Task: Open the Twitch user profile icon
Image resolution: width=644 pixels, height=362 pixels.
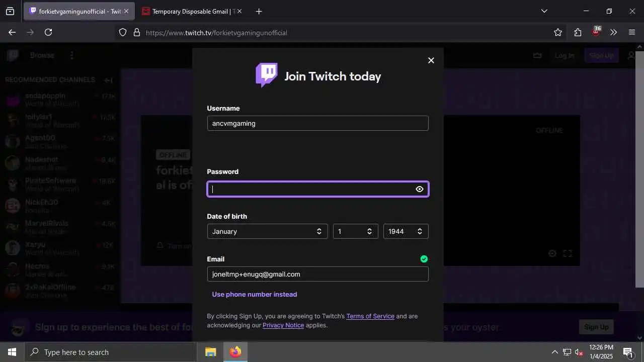Action: 631,55
